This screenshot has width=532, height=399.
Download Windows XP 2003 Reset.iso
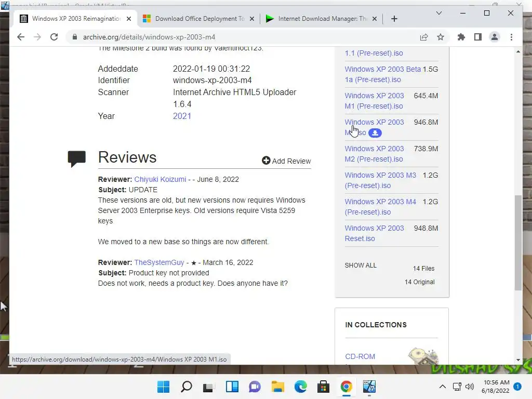click(x=374, y=233)
